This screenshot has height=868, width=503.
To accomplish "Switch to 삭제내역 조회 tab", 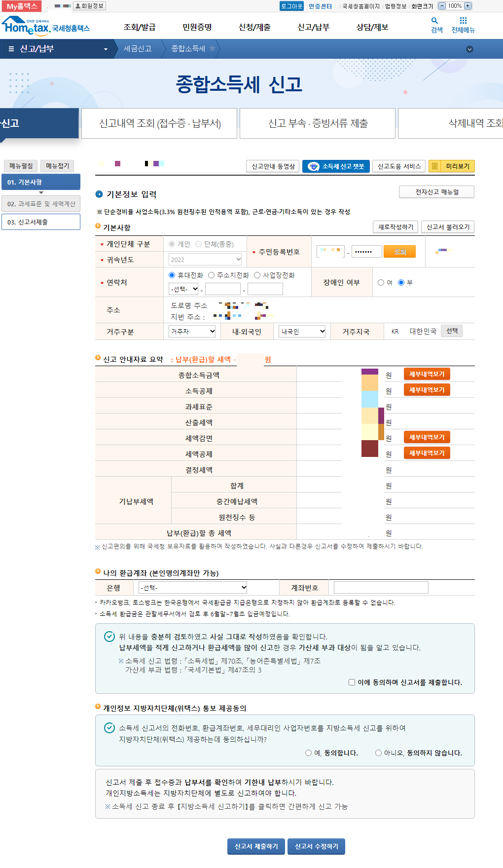I will (450, 123).
